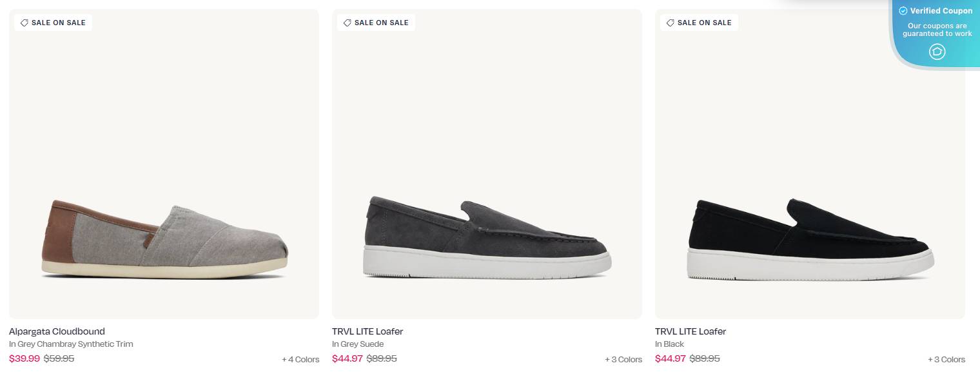
Task: Click the tag icon on the grey suede loafer badge
Action: pyautogui.click(x=348, y=23)
